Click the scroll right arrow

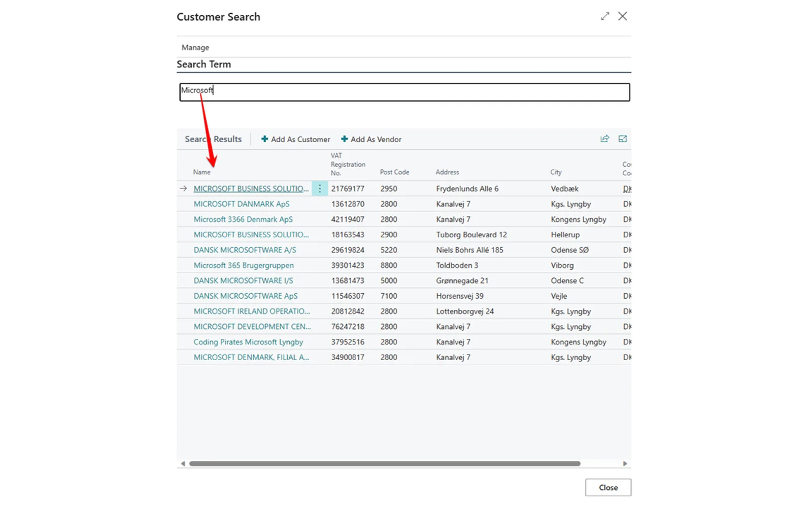(625, 463)
